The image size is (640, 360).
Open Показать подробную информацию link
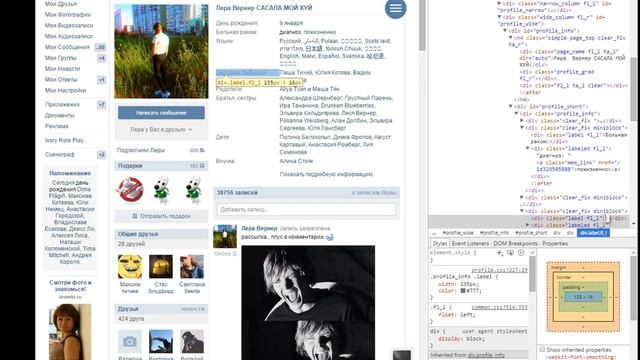click(x=326, y=174)
